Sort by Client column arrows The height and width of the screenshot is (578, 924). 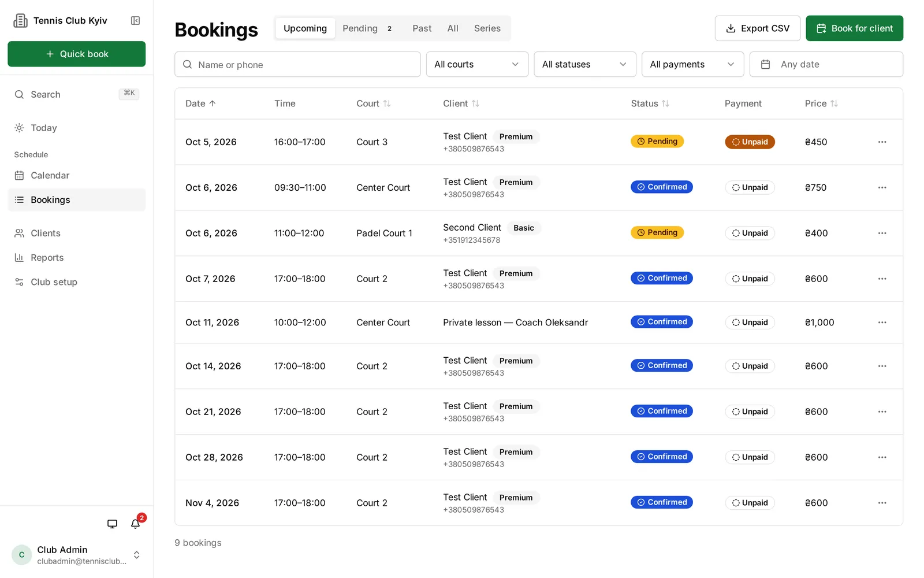pyautogui.click(x=475, y=104)
